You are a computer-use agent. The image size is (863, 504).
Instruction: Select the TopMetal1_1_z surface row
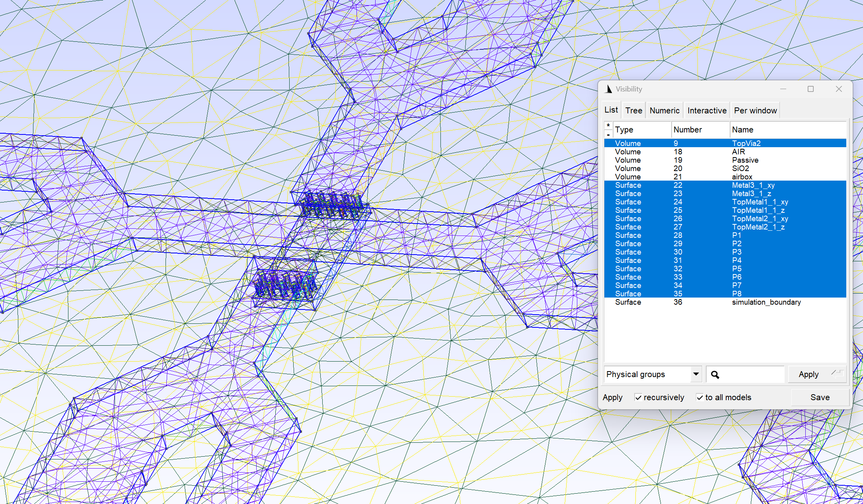point(725,210)
